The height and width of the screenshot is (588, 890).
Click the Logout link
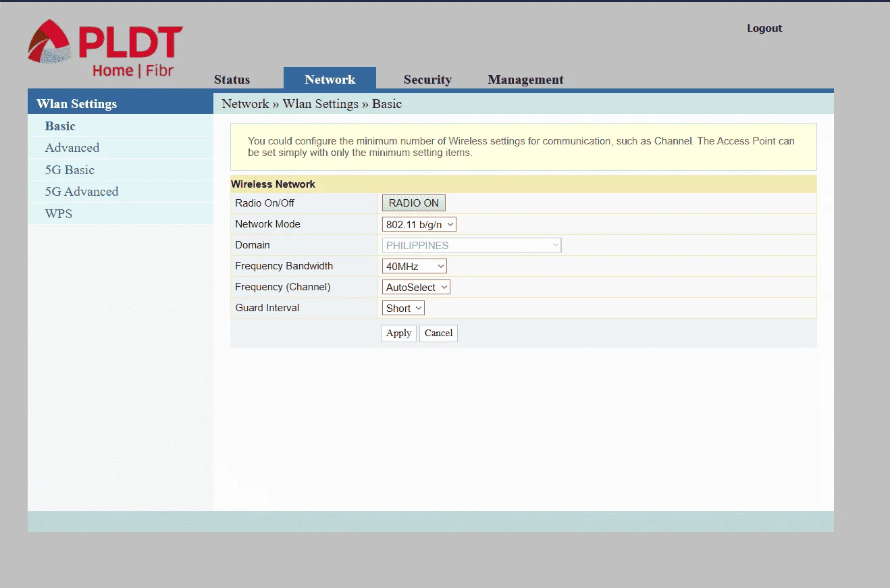coord(764,28)
